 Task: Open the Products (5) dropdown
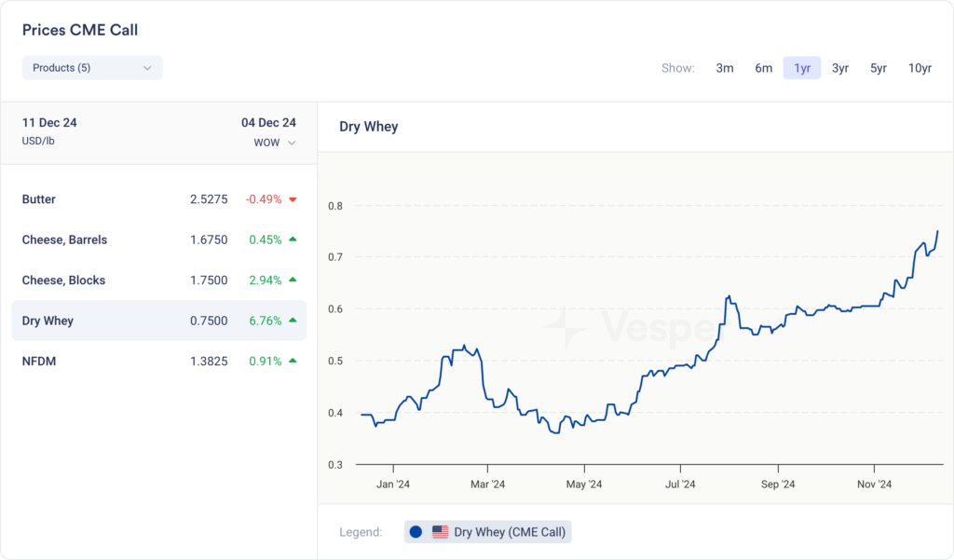[x=92, y=68]
